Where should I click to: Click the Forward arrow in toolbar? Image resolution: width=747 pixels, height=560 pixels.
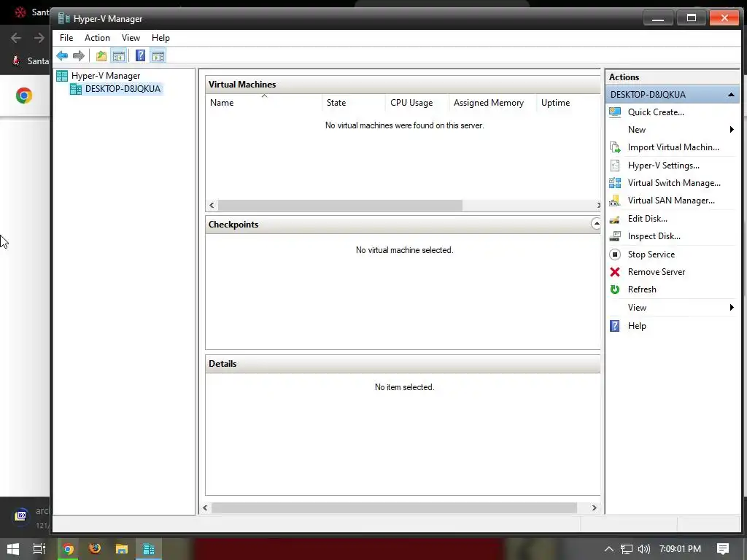(79, 55)
